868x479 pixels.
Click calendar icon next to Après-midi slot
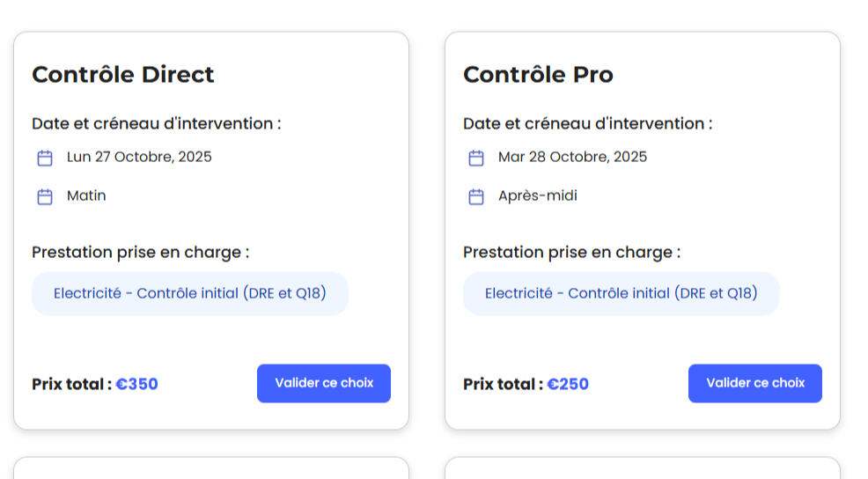click(x=476, y=196)
